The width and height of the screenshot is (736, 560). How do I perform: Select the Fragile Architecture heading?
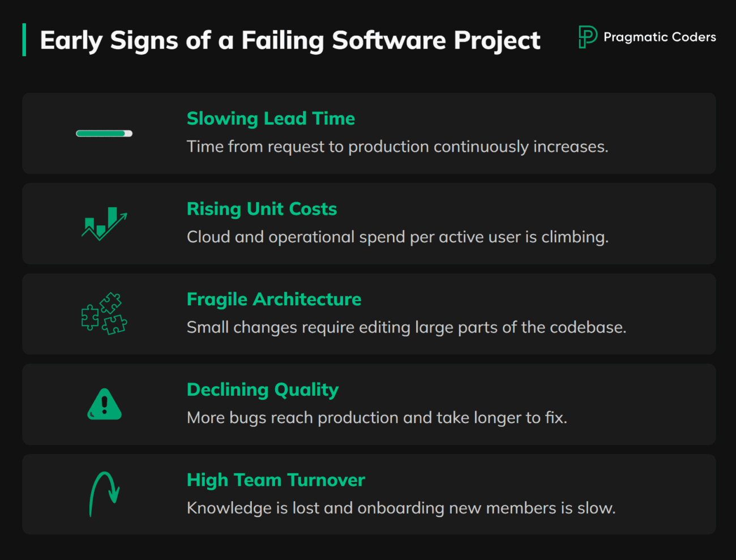(274, 299)
